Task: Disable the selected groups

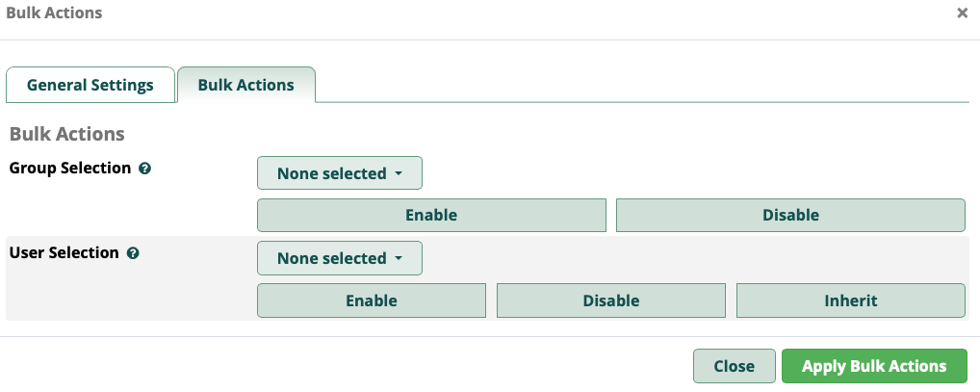Action: point(790,215)
